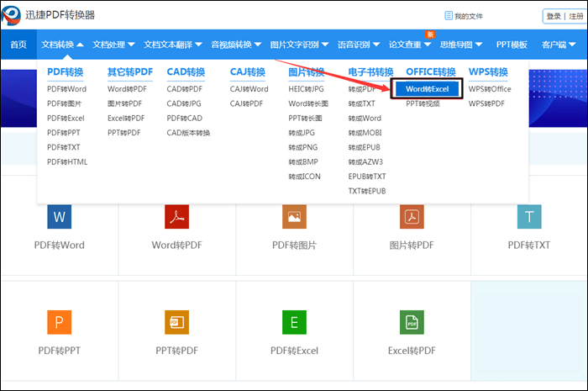Click the 登录 link

(554, 16)
